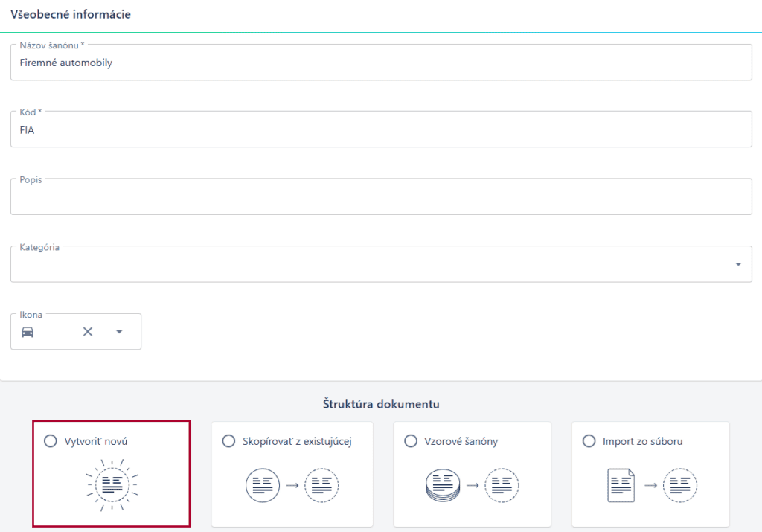
Task: Focus the 'Názov šanónu' field with Firemné automobily
Action: pos(380,63)
